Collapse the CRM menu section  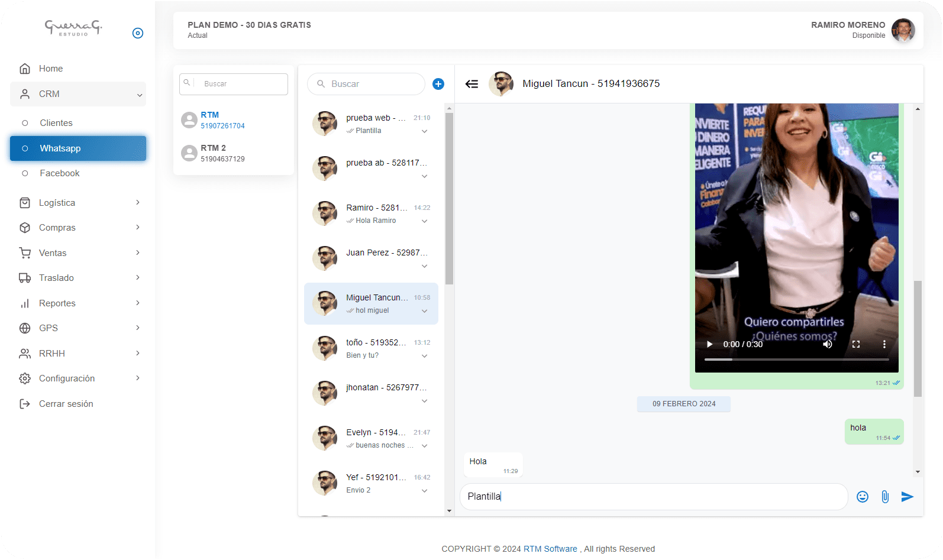(x=78, y=94)
